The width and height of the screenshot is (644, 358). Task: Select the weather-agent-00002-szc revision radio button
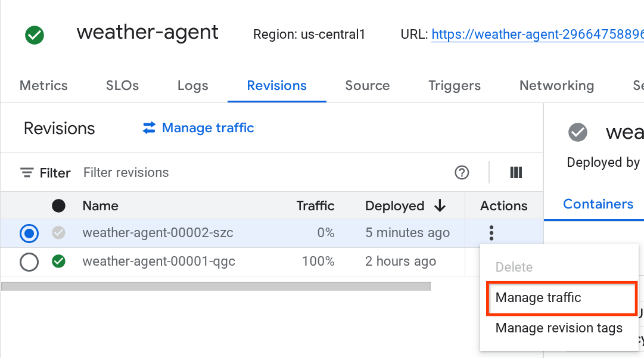tap(29, 234)
